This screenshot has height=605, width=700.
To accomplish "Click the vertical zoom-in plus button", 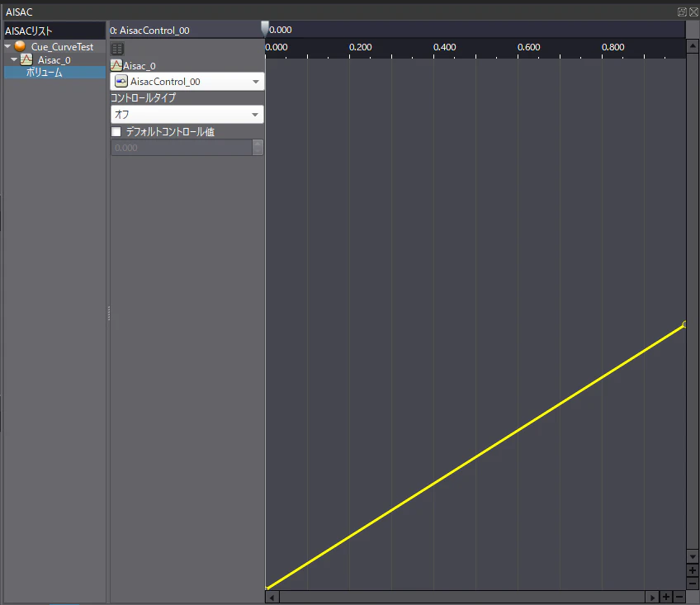I will 693,570.
